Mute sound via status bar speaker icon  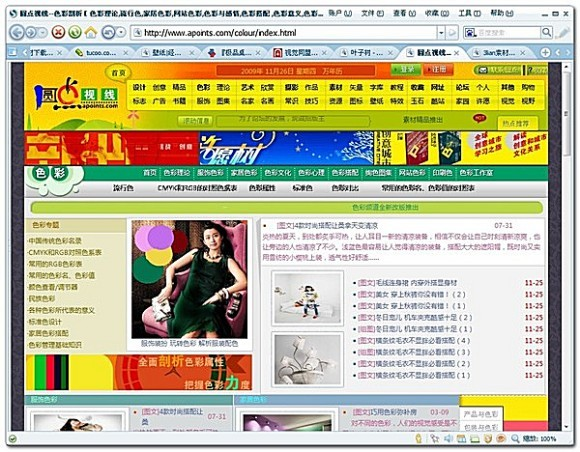point(448,439)
